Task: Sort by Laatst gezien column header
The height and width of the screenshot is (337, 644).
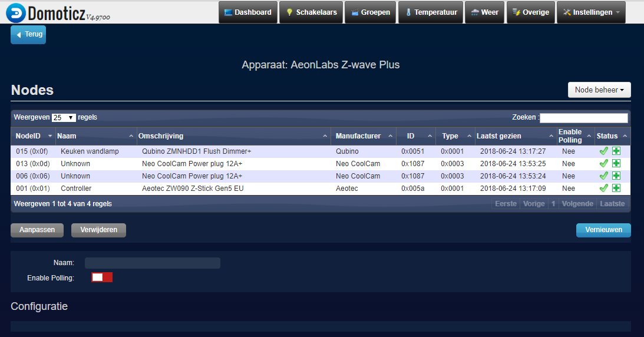Action: click(x=515, y=136)
